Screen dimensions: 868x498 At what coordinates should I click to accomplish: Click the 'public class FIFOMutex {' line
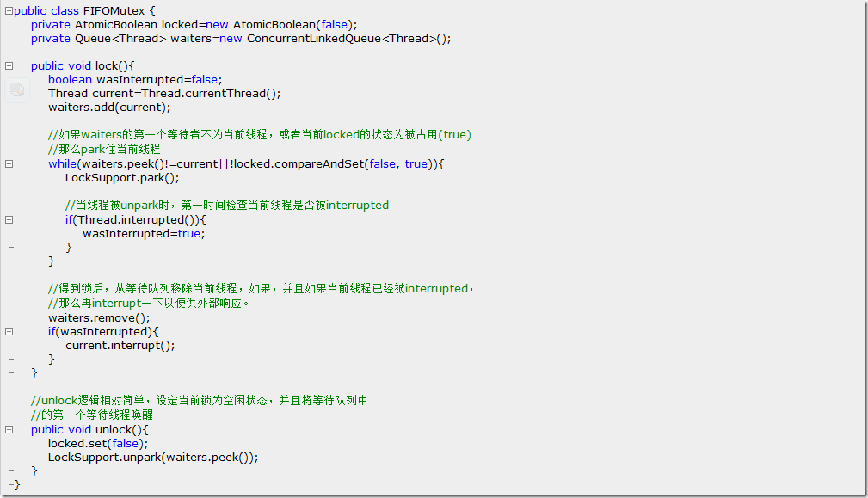(x=84, y=10)
